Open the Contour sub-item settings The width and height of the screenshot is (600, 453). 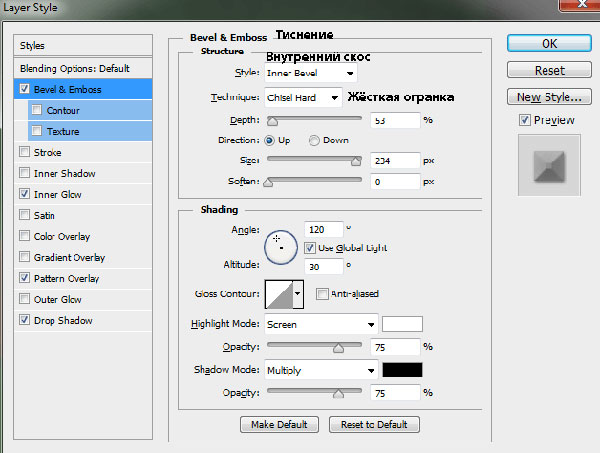(90, 110)
